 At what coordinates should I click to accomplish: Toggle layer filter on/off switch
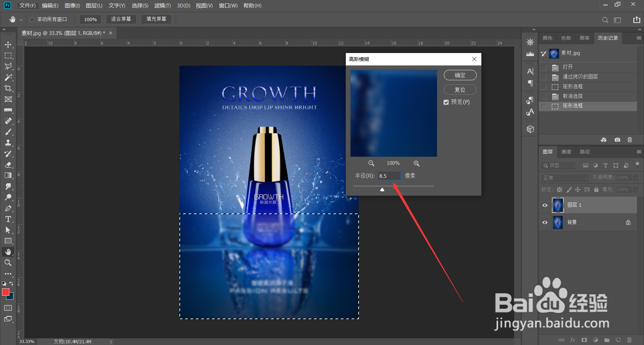point(637,164)
